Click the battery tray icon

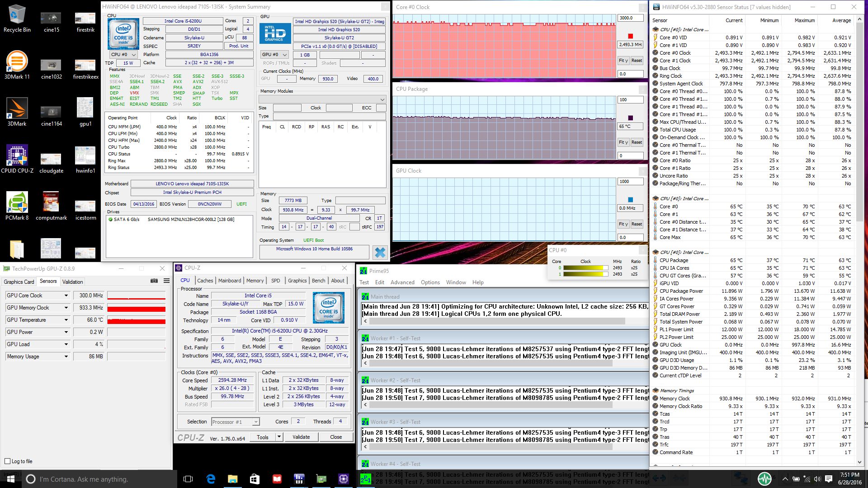tap(796, 479)
